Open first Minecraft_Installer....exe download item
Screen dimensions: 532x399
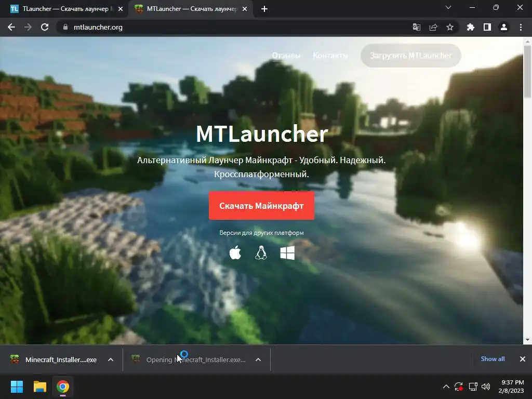pos(54,360)
